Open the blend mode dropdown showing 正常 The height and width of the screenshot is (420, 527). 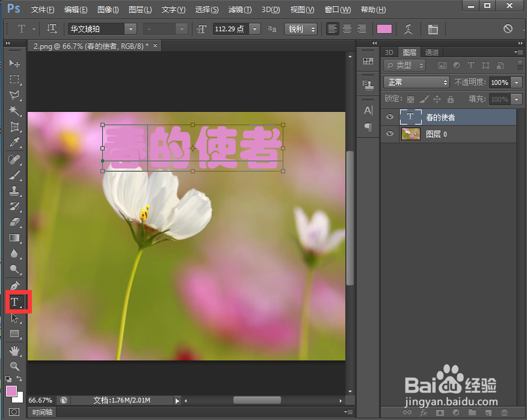416,82
